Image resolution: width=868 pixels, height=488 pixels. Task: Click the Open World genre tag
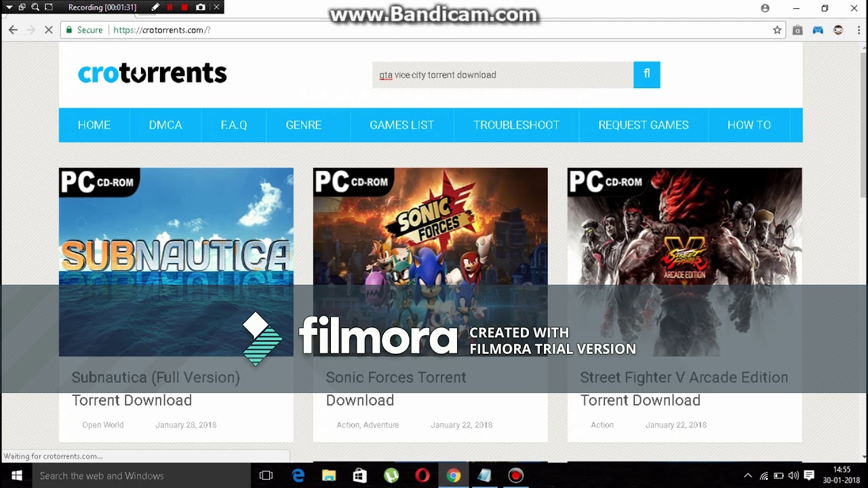click(103, 425)
